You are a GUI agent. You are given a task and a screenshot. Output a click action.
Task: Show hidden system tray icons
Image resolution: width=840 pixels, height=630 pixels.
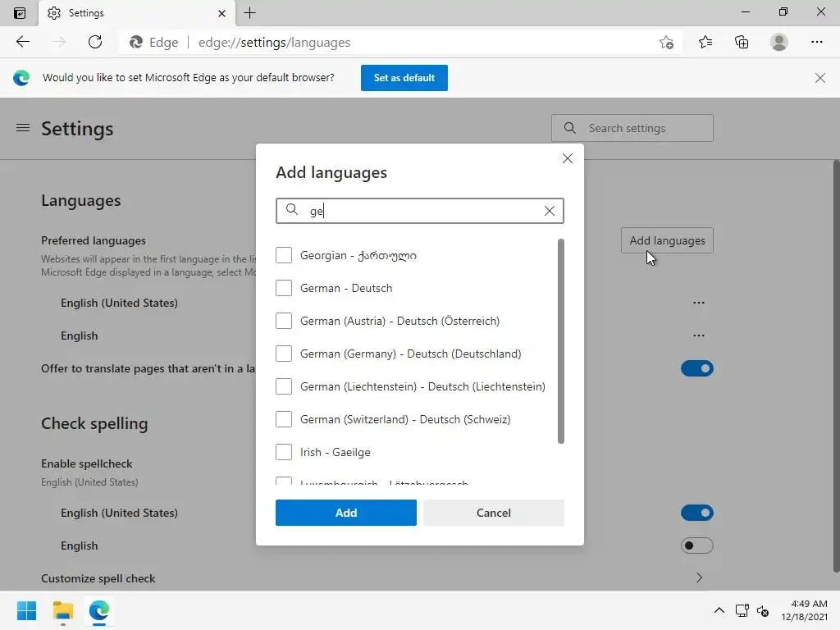[x=719, y=610]
